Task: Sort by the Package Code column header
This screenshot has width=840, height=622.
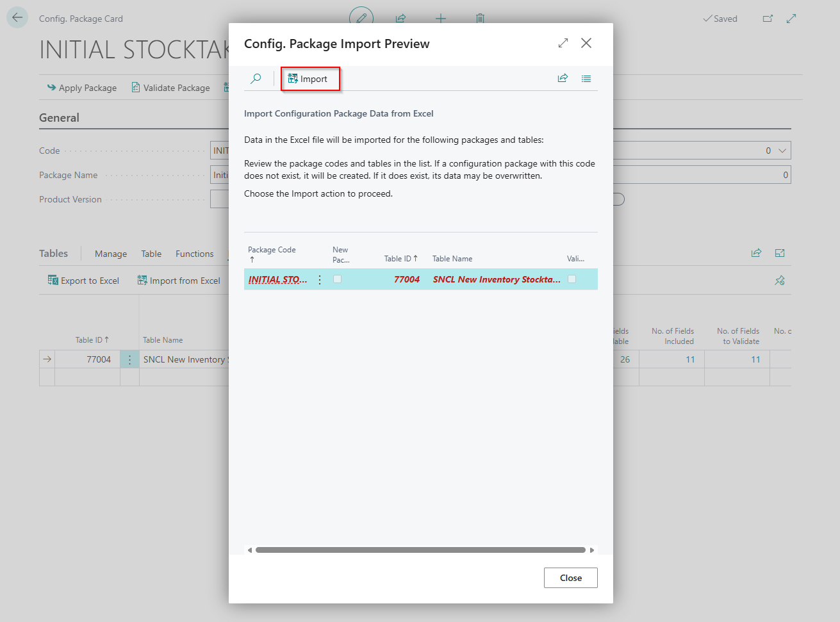Action: (272, 254)
